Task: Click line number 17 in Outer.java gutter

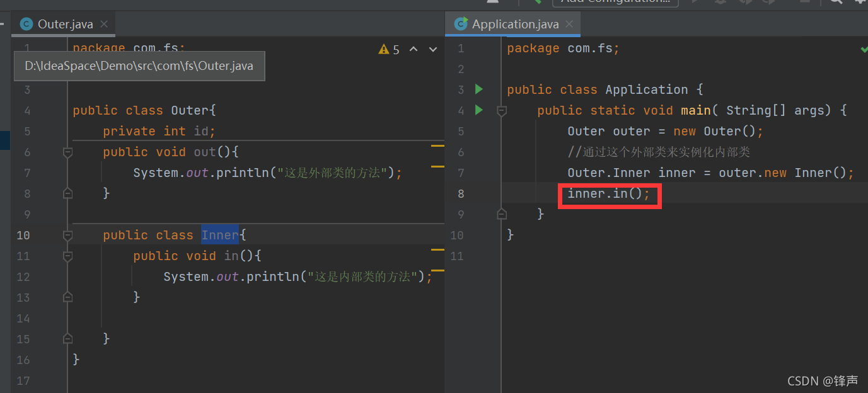Action: [x=23, y=380]
